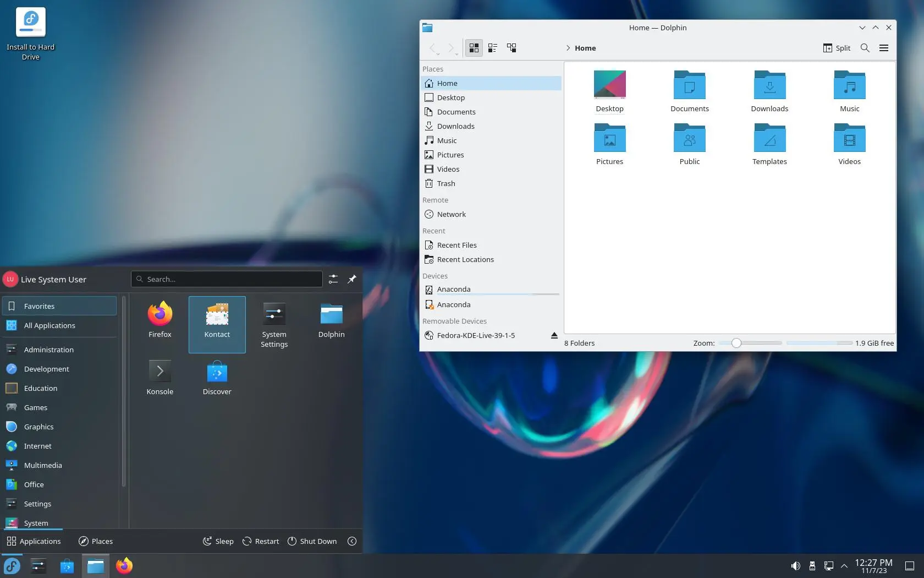Select Pictures in the Places panel
924x578 pixels.
coord(491,155)
